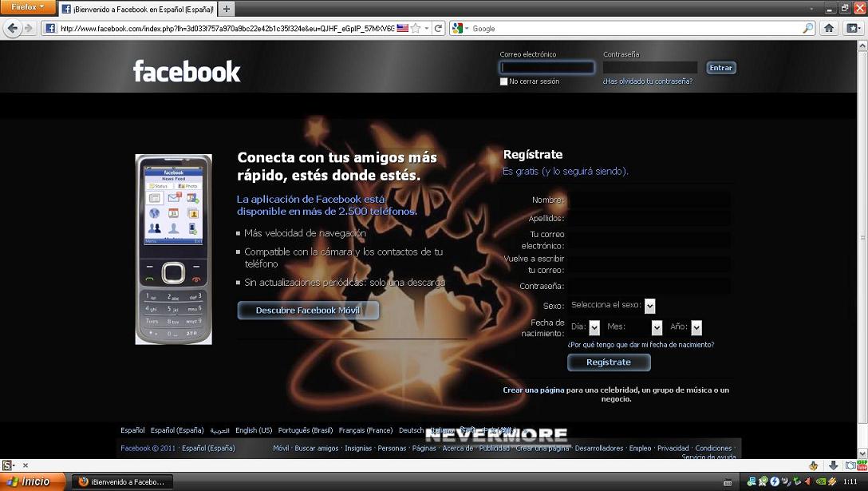Open ¿Has olvidado tu contraseña? link
The width and height of the screenshot is (868, 491).
647,81
